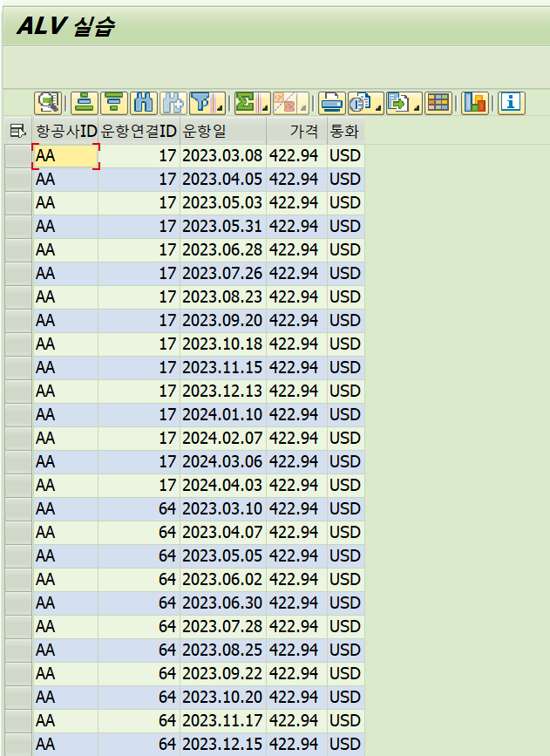Click date cell 2023.05.03
This screenshot has height=756, width=550.
point(222,203)
